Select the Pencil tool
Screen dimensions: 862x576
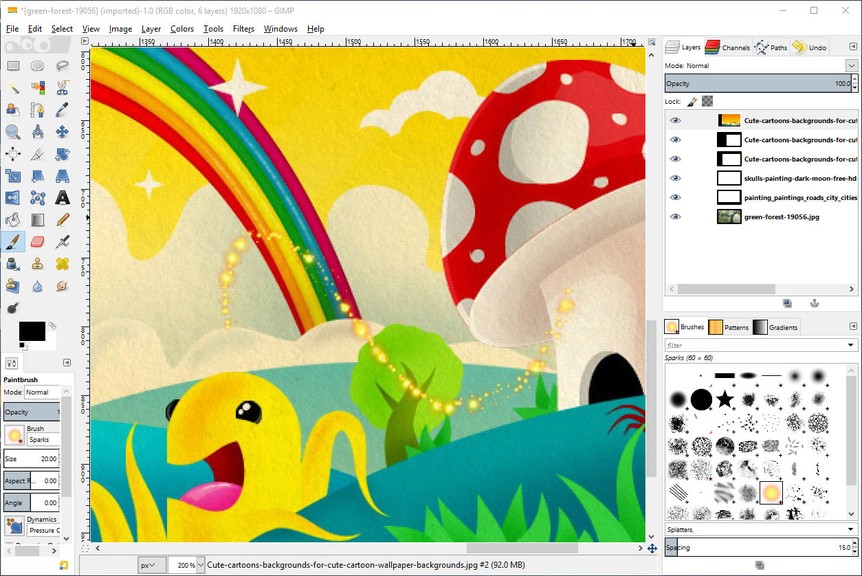[x=62, y=219]
